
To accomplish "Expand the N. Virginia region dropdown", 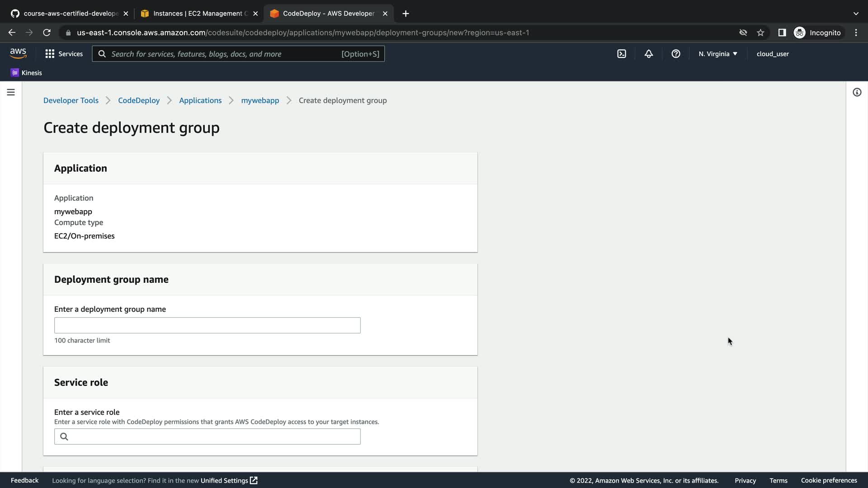I will pyautogui.click(x=717, y=54).
